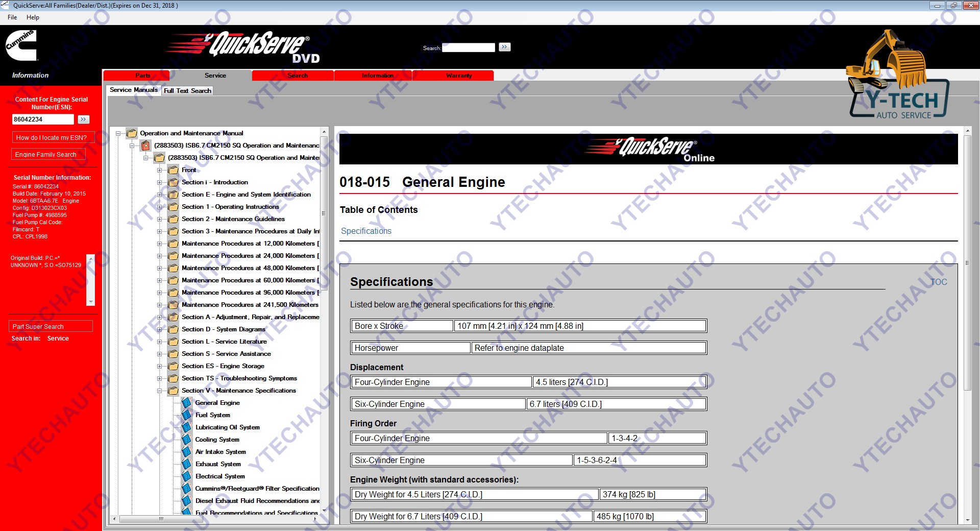
Task: Click the TOC link
Action: pos(939,282)
